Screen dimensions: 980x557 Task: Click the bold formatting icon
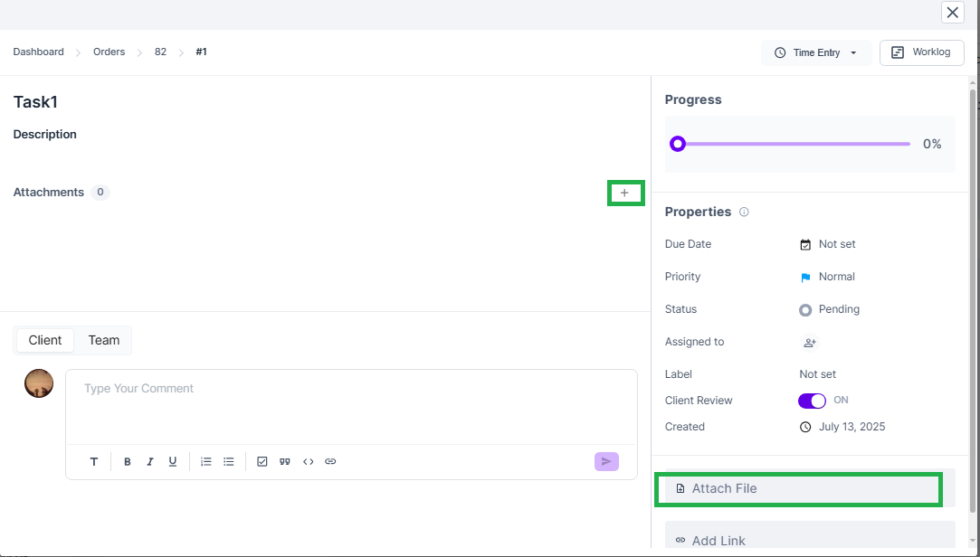pyautogui.click(x=128, y=461)
